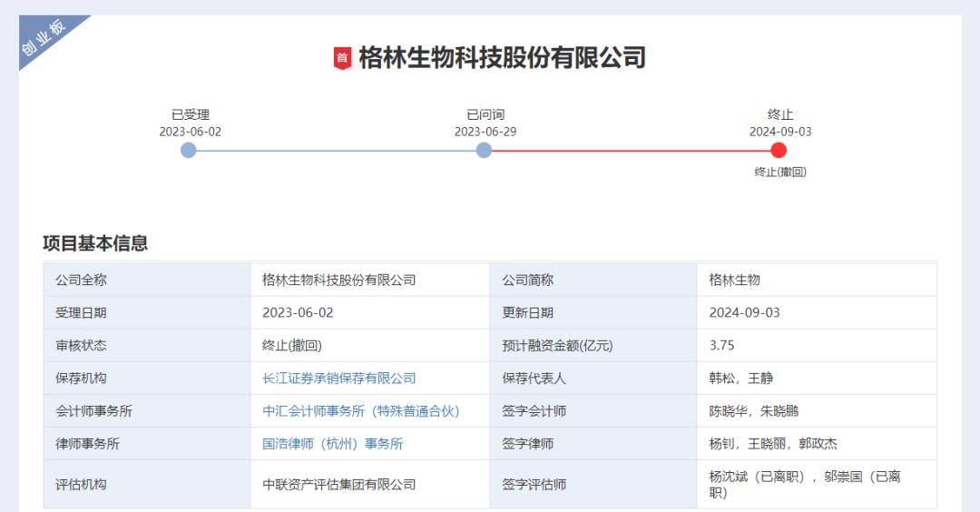Click the 受理日期 table label
The width and height of the screenshot is (980, 512).
pos(82,312)
